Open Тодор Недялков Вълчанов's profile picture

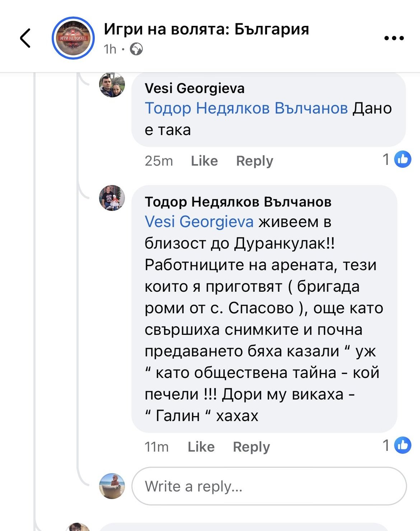pos(112,198)
